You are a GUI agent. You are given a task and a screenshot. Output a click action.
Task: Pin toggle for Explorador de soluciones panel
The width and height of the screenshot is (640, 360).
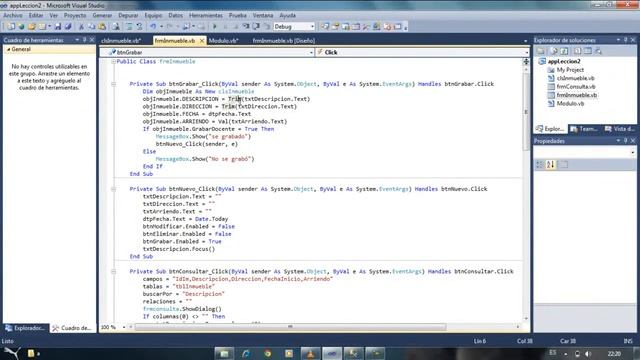click(x=625, y=40)
